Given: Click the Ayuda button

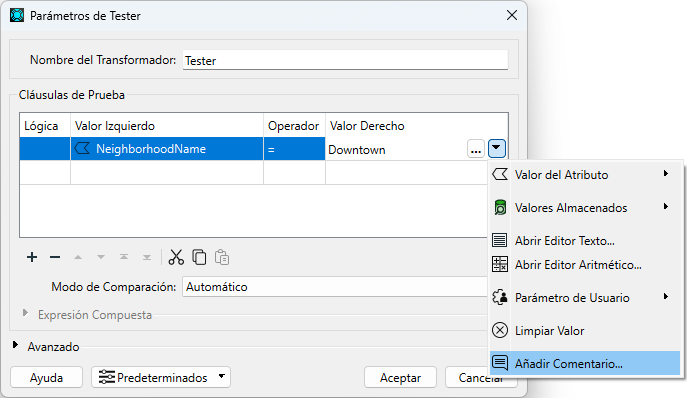Looking at the screenshot, I should pyautogui.click(x=46, y=377).
